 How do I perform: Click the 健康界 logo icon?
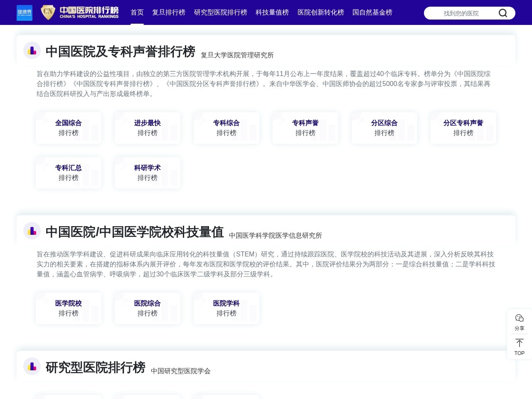(25, 13)
